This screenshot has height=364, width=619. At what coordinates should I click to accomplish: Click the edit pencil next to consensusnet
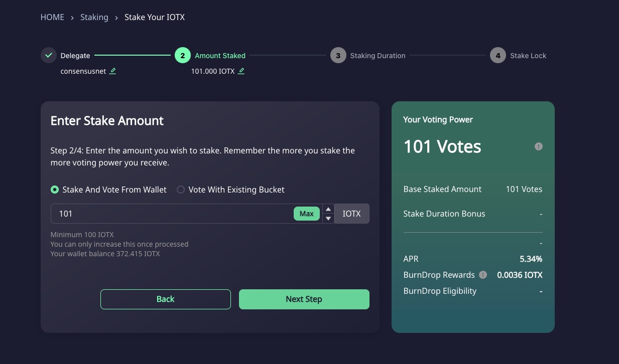coord(113,71)
